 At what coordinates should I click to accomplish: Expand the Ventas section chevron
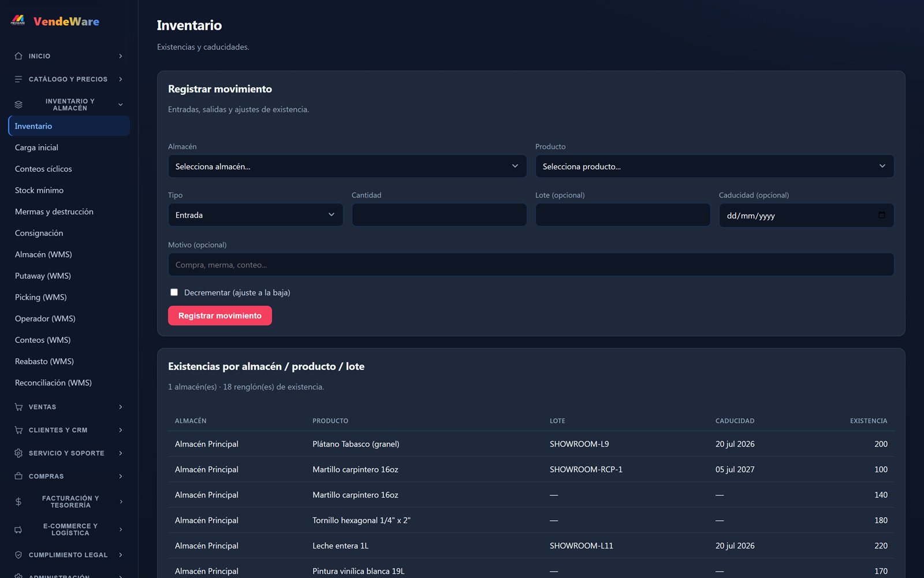[x=121, y=407]
